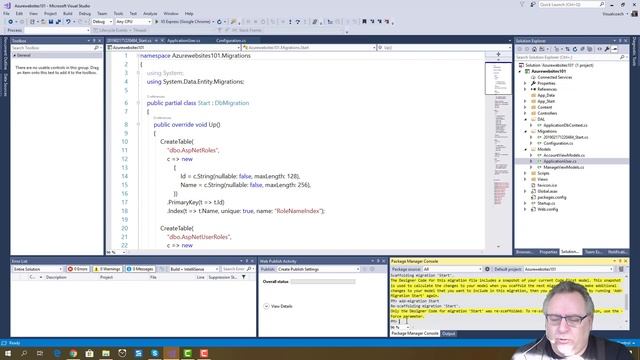Open the Package source dropdown
This screenshot has width=640, height=360.
452,269
